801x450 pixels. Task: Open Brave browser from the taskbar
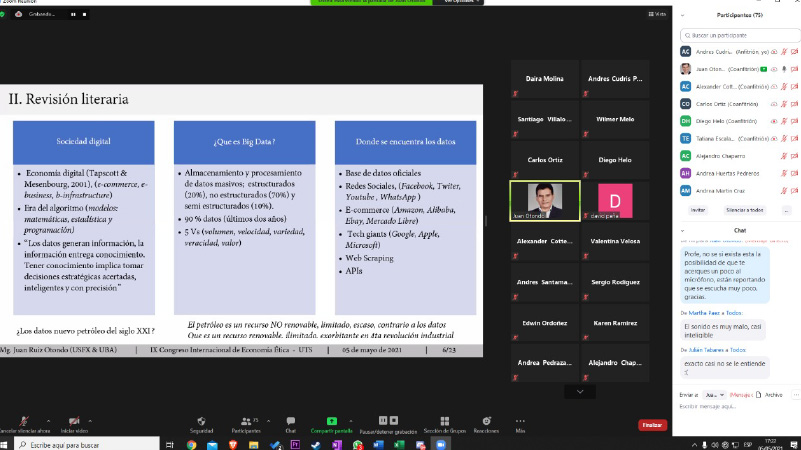pos(233,445)
